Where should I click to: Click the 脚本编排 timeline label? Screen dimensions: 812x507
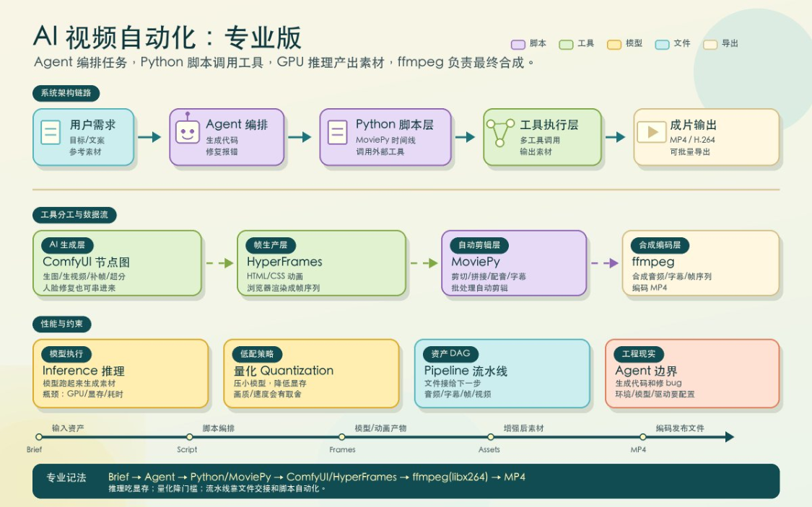219,428
